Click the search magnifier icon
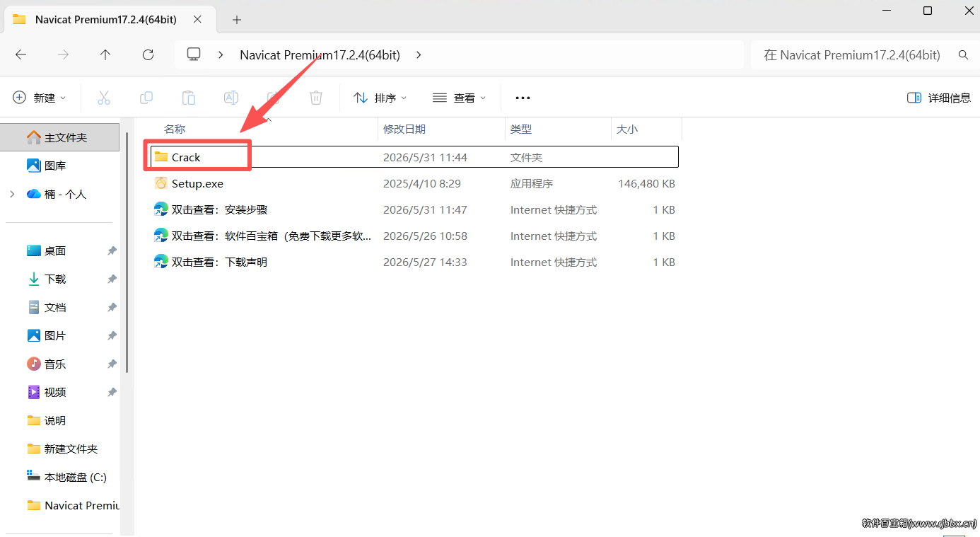The image size is (980, 537). (x=962, y=54)
